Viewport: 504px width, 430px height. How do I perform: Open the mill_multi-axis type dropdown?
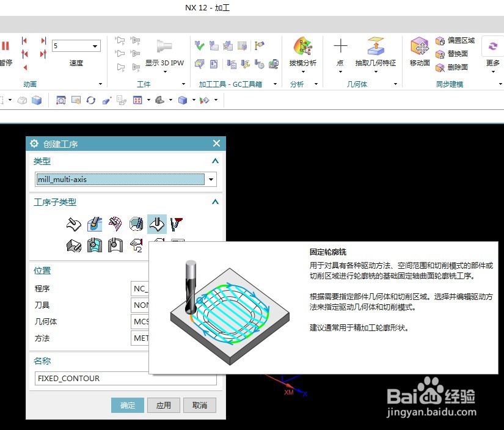211,180
